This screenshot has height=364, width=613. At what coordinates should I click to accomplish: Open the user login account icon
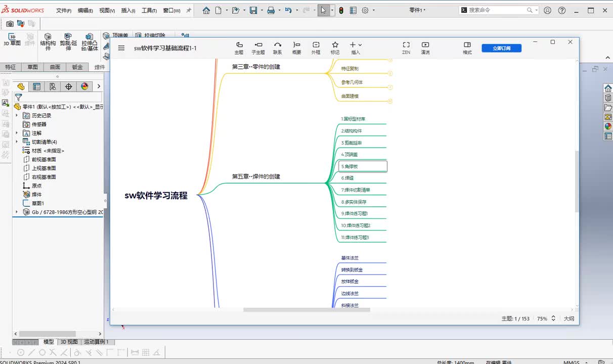(547, 10)
